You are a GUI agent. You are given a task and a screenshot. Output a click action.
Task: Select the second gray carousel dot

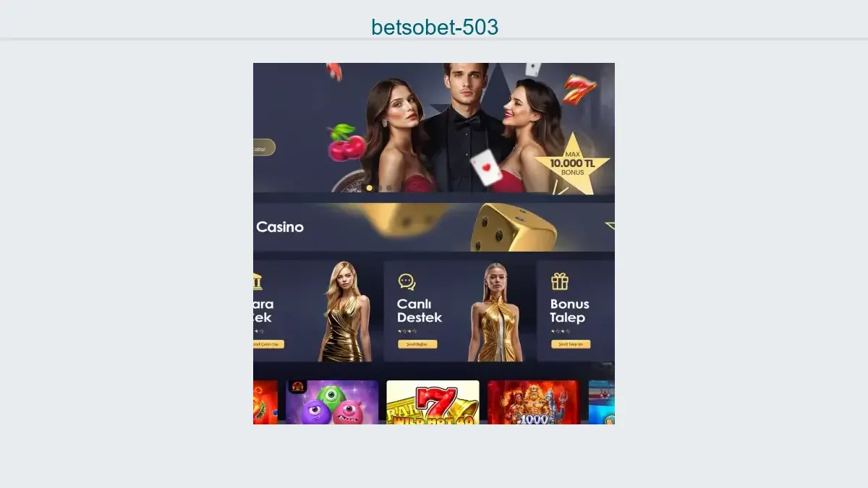[388, 188]
